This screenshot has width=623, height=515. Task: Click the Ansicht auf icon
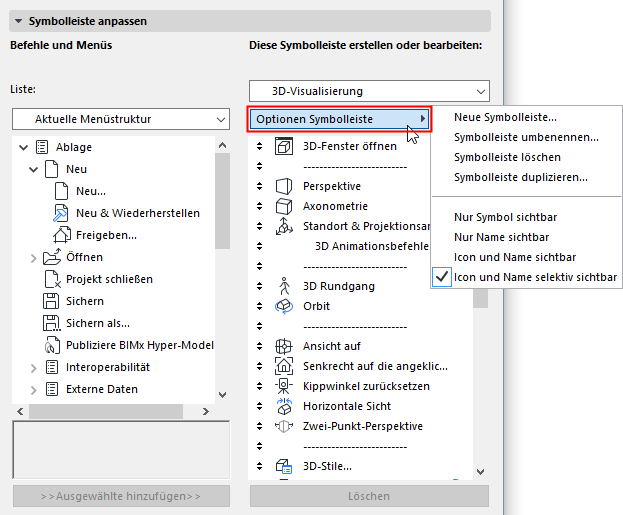(x=283, y=346)
